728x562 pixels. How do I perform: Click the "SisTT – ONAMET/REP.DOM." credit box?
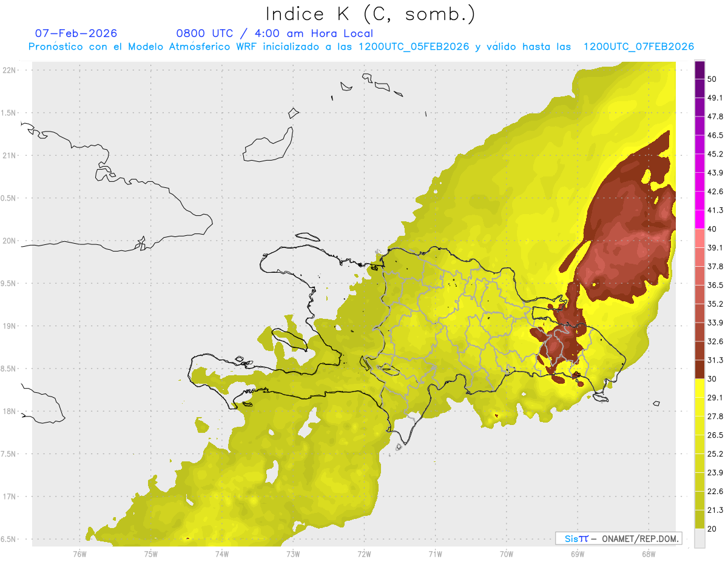(618, 538)
